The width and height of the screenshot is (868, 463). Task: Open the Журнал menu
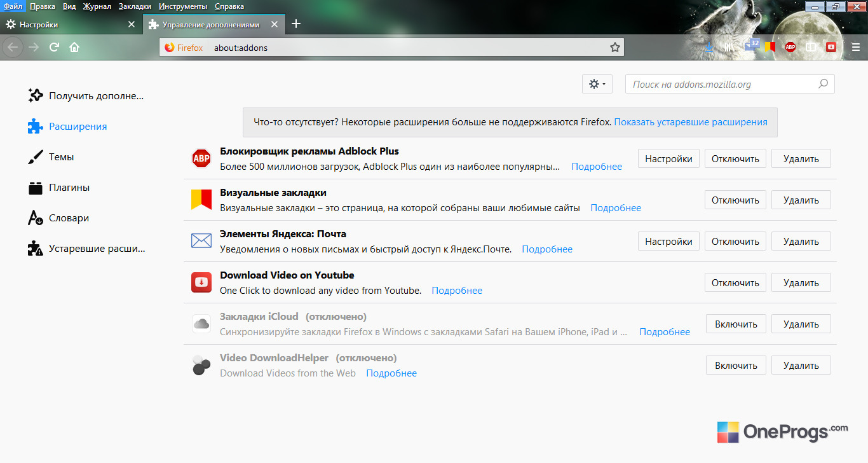click(x=97, y=6)
